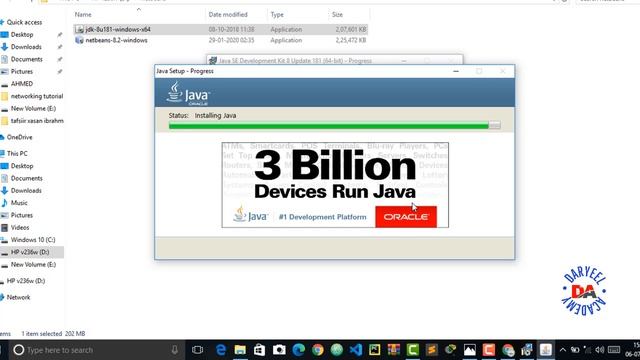Open networking tutorial folder
This screenshot has width=640, height=360.
[37, 96]
